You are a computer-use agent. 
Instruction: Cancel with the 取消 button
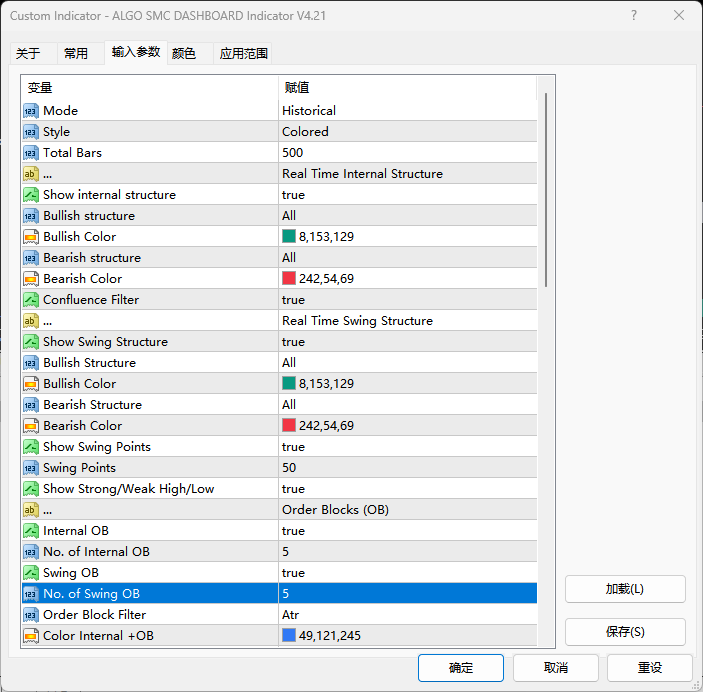(556, 668)
